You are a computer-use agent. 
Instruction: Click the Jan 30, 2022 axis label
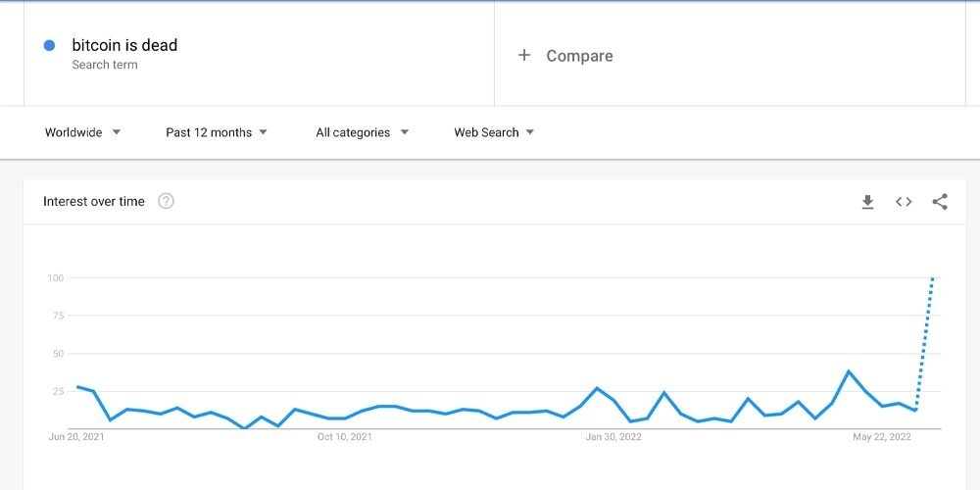pyautogui.click(x=613, y=437)
